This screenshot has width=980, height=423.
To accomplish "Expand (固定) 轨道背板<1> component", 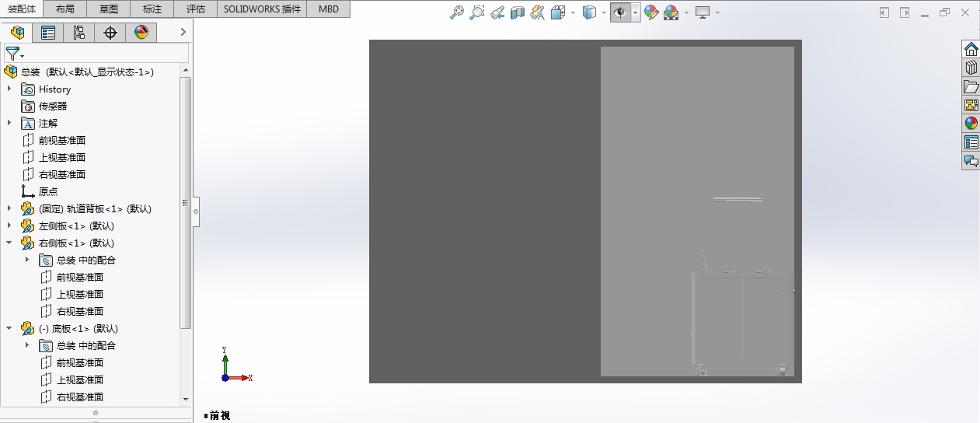I will click(x=9, y=208).
